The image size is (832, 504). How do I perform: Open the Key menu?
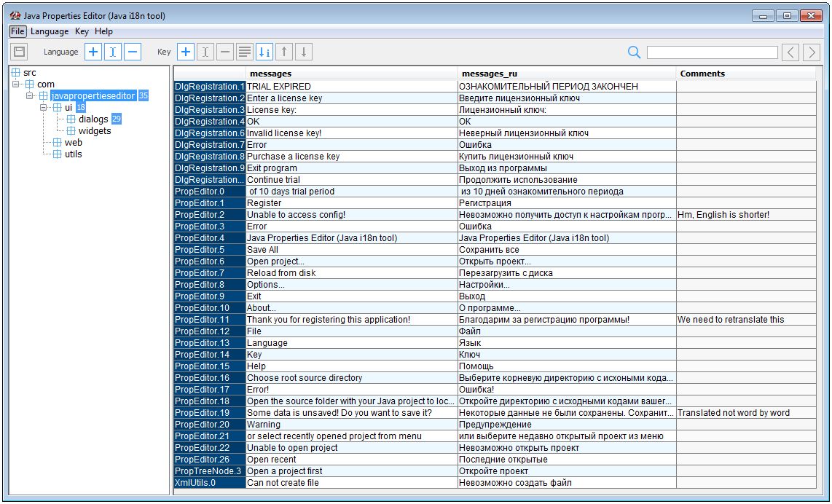pos(82,31)
